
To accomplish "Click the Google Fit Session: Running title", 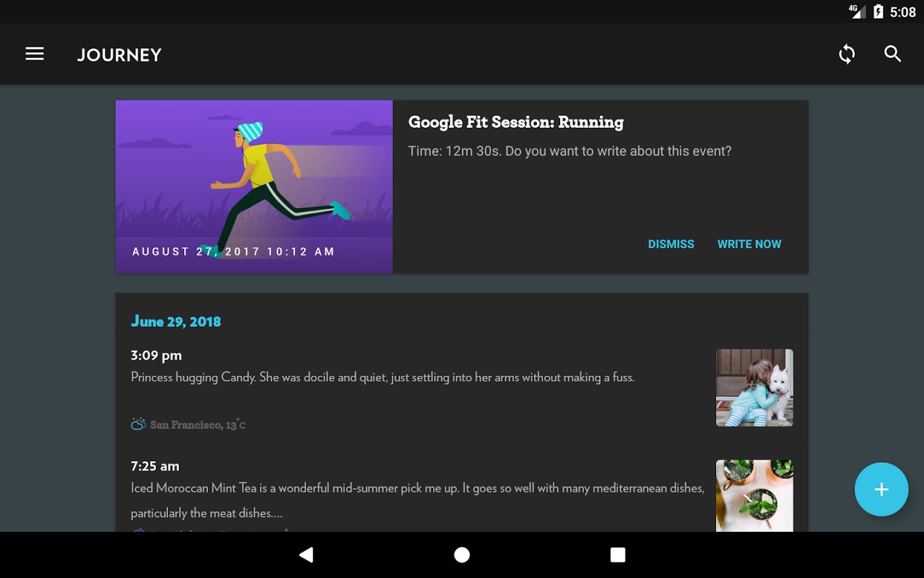I will click(516, 122).
